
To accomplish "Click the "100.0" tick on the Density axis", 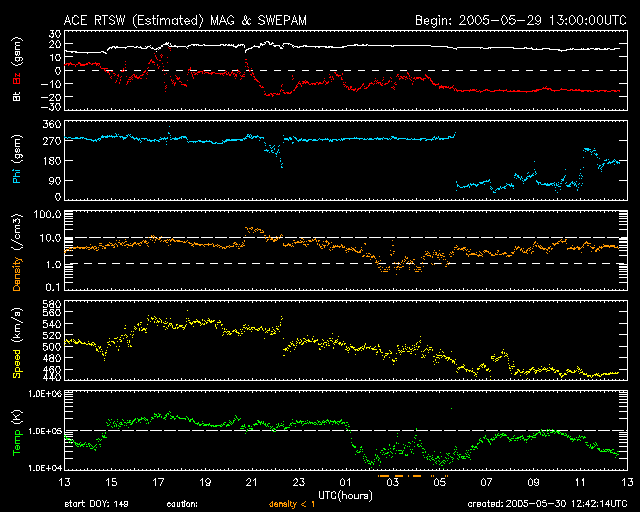I will point(48,214).
